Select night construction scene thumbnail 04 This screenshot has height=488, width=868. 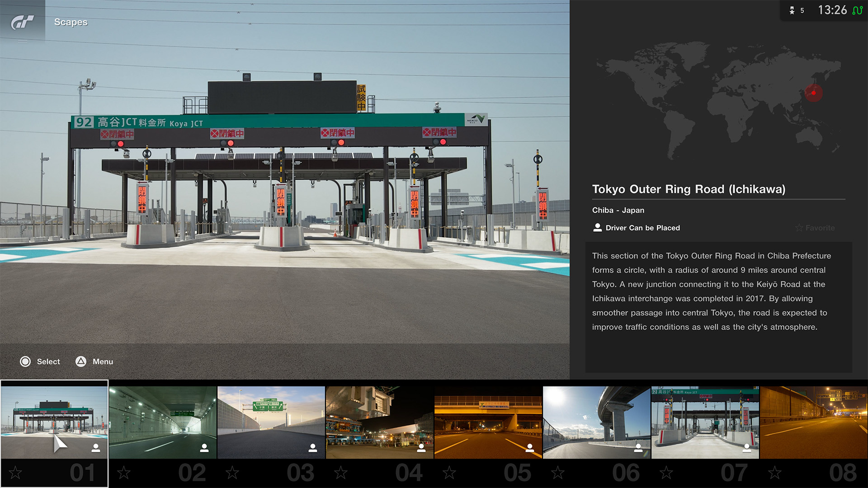pyautogui.click(x=380, y=422)
